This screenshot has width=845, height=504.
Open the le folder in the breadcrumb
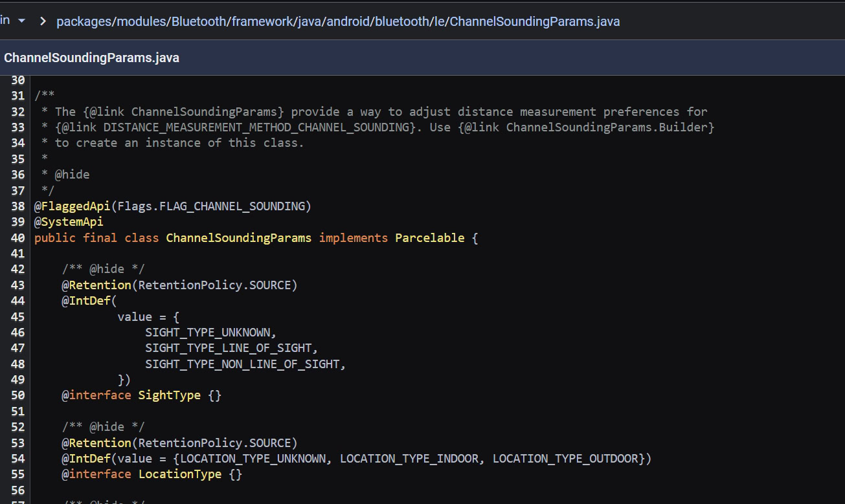tap(436, 21)
